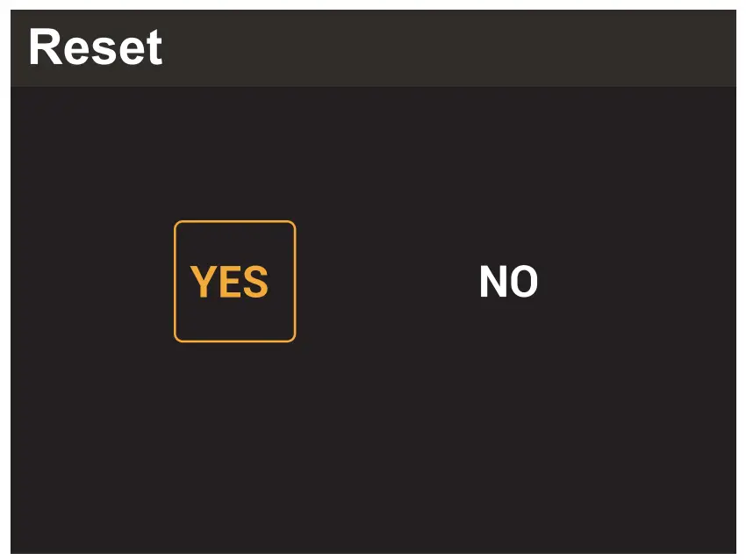This screenshot has height=560, width=746.
Task: Accept the reset prompt with YES
Action: coord(234,282)
